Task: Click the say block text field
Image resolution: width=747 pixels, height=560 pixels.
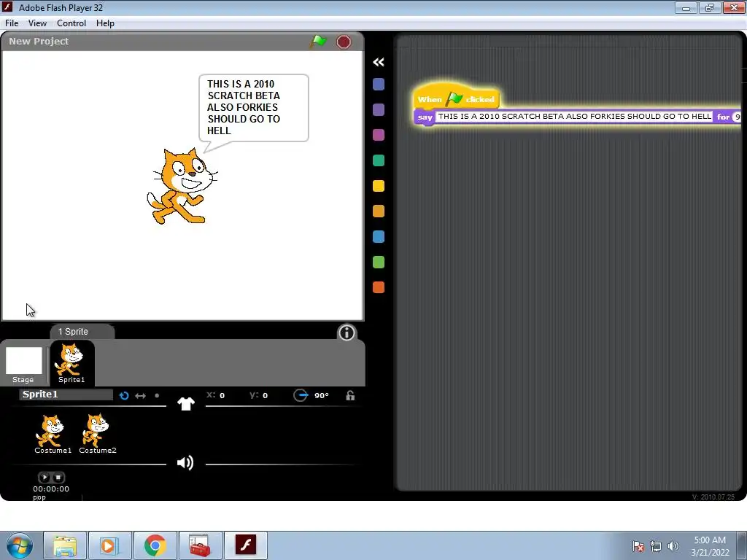Action: [x=574, y=116]
